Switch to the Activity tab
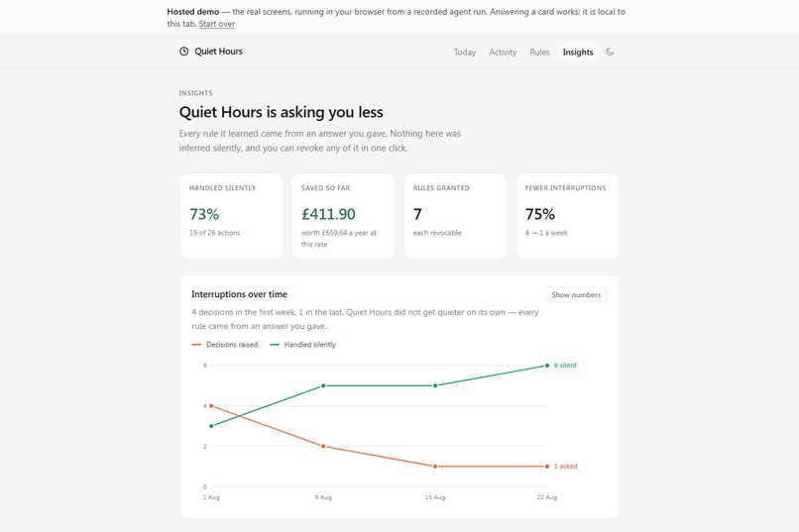799x532 pixels. point(503,52)
